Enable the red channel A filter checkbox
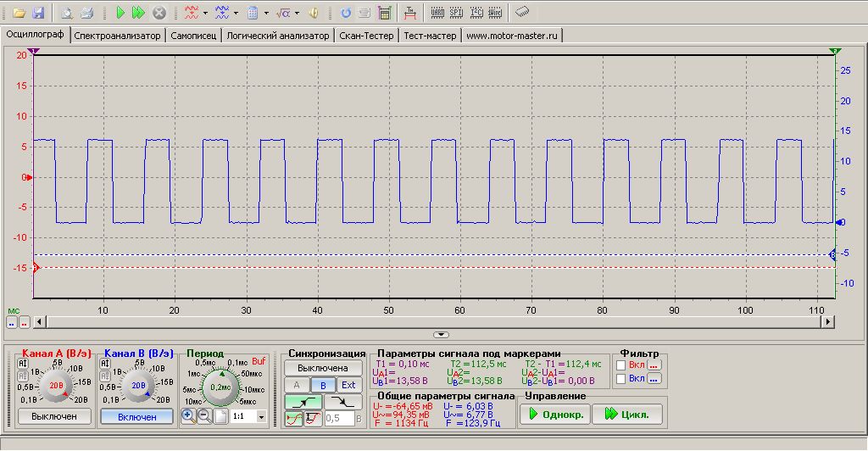 click(x=621, y=365)
